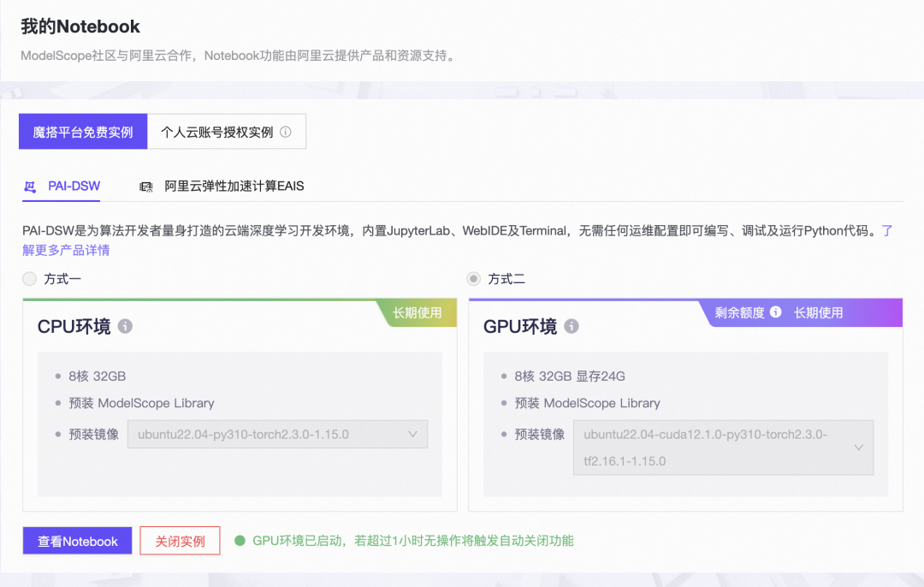Click the 查看Notebook button
This screenshot has width=924, height=587.
(77, 541)
